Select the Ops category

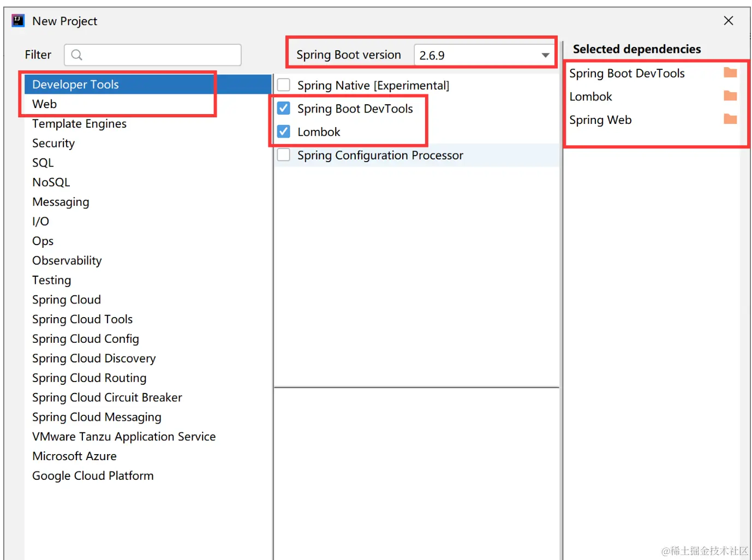[x=148, y=241]
